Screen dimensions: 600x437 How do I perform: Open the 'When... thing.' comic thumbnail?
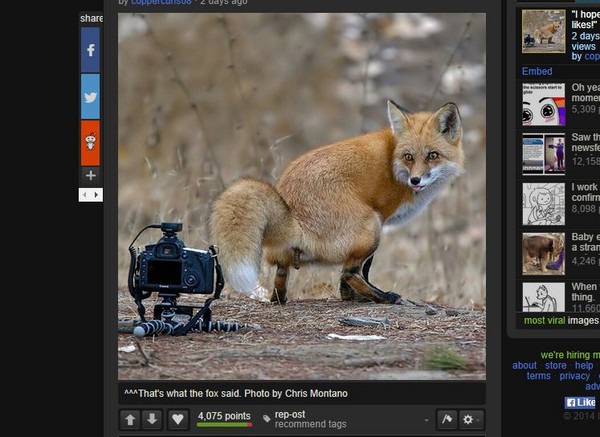(543, 297)
